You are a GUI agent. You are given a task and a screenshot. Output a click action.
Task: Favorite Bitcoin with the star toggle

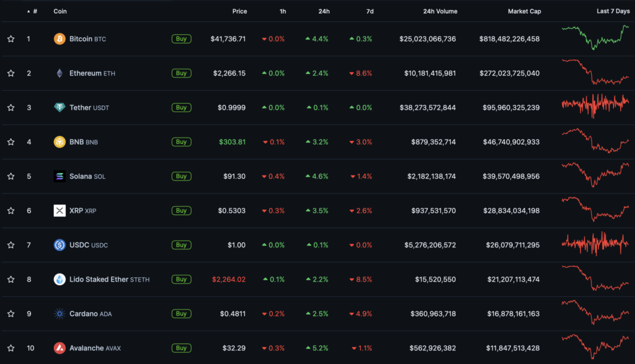11,39
